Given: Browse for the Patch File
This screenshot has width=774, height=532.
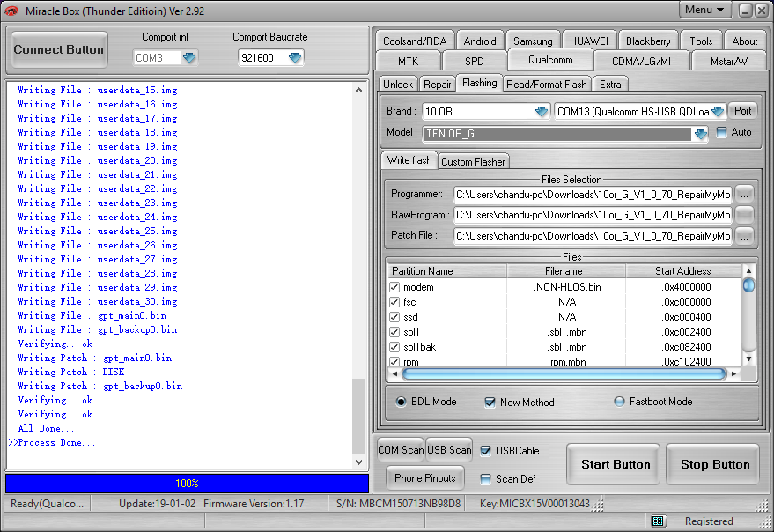Looking at the screenshot, I should click(744, 236).
